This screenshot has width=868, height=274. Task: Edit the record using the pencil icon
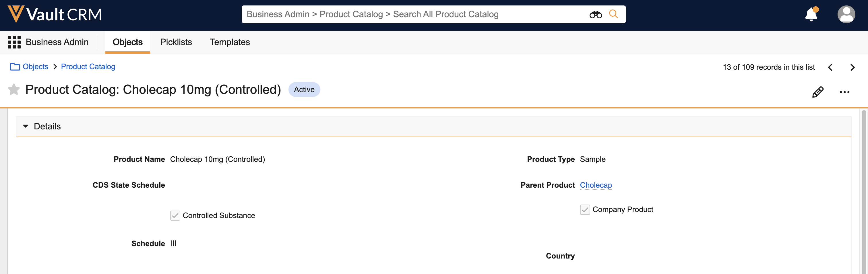click(x=818, y=92)
